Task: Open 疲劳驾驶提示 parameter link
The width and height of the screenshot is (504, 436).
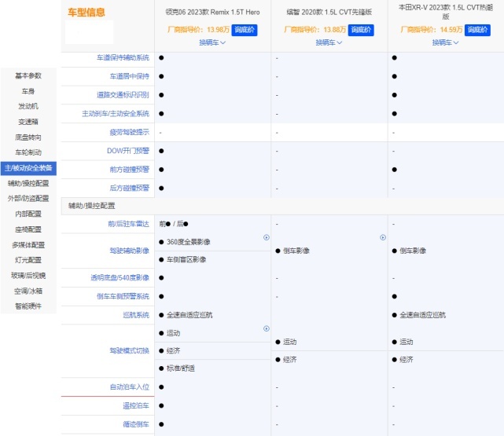Action: coord(130,132)
